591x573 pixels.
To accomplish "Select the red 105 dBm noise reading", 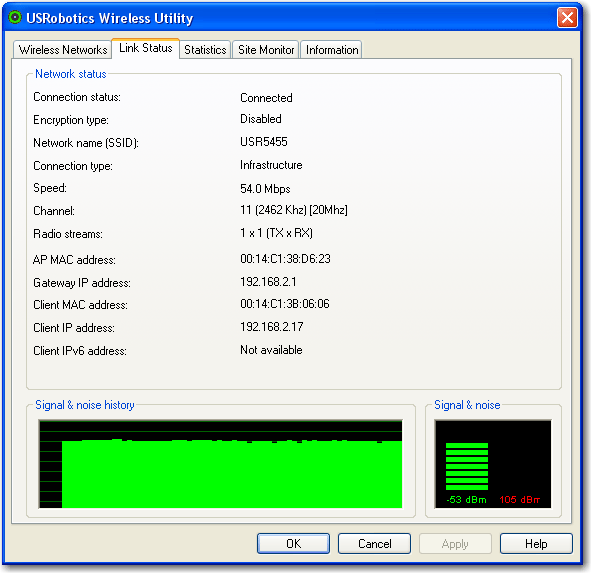I will coord(519,500).
